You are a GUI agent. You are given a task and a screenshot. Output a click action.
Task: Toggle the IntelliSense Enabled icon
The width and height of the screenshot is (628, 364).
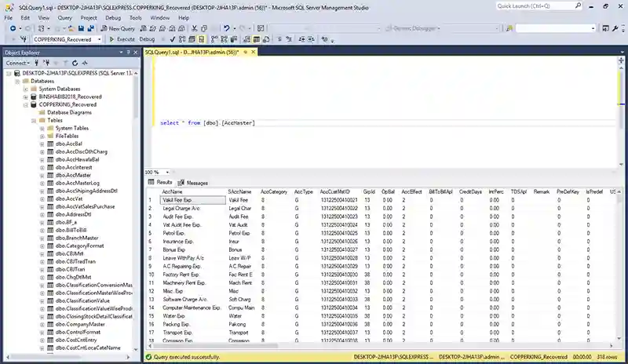(x=202, y=39)
